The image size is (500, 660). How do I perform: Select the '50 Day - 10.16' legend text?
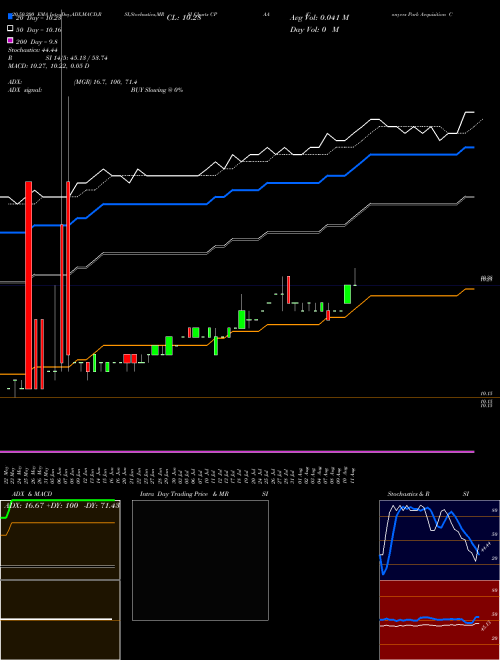[x=39, y=30]
